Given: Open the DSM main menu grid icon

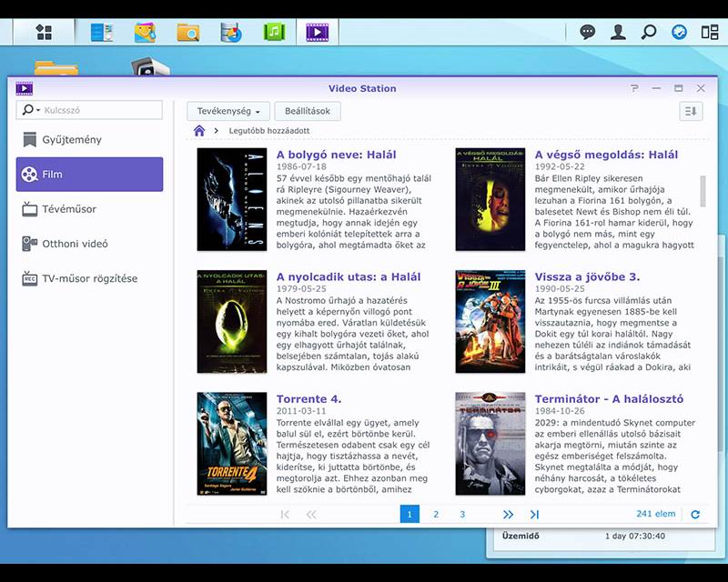Looking at the screenshot, I should (x=44, y=33).
